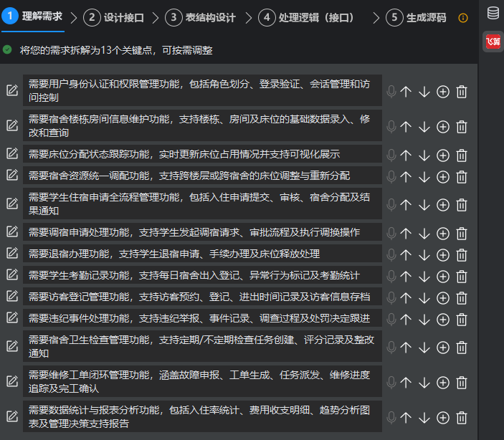Click the 宿舍卫生检查管理 requirement text field
This screenshot has height=440, width=504.
(x=202, y=346)
